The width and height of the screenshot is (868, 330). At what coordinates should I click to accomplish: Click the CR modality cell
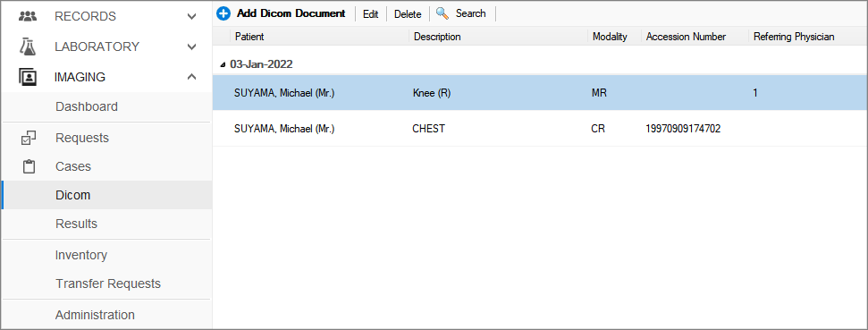598,129
